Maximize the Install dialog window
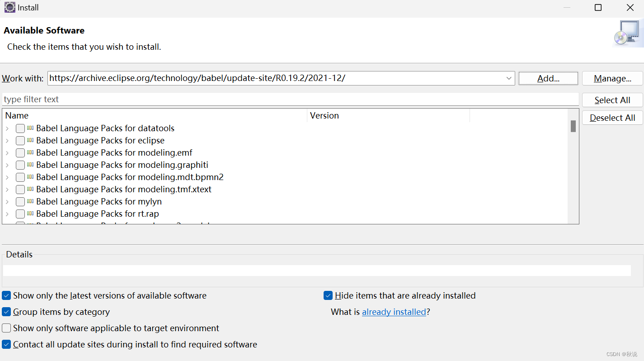 tap(598, 7)
